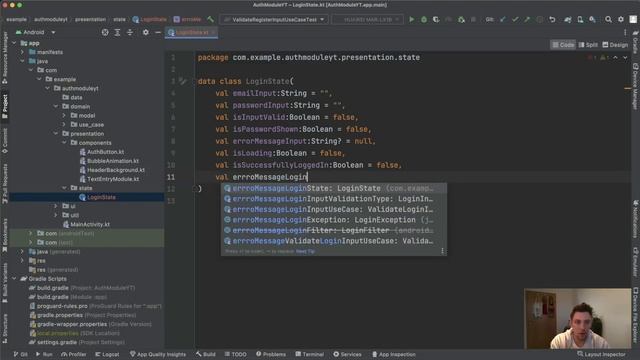This screenshot has width=640, height=360.
Task: Open Layout Inspector button
Action: pyautogui.click(x=601, y=354)
